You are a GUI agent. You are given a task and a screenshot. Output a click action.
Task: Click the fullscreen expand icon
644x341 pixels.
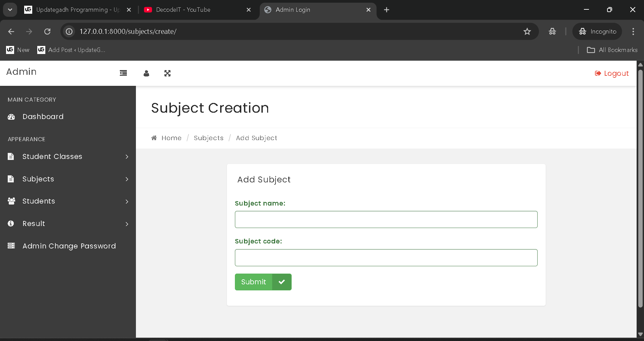pyautogui.click(x=167, y=73)
